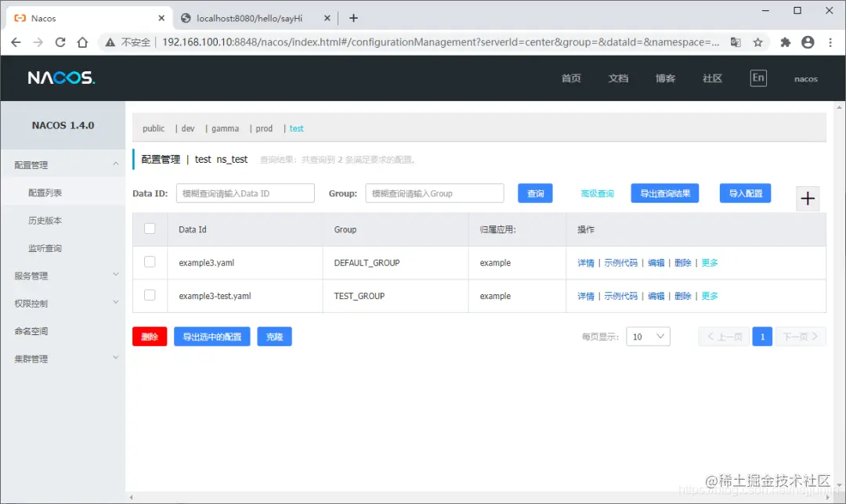Go to browser home icon
The width and height of the screenshot is (846, 504).
82,42
